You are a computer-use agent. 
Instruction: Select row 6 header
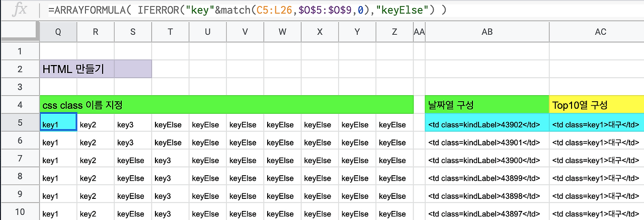[x=20, y=140]
